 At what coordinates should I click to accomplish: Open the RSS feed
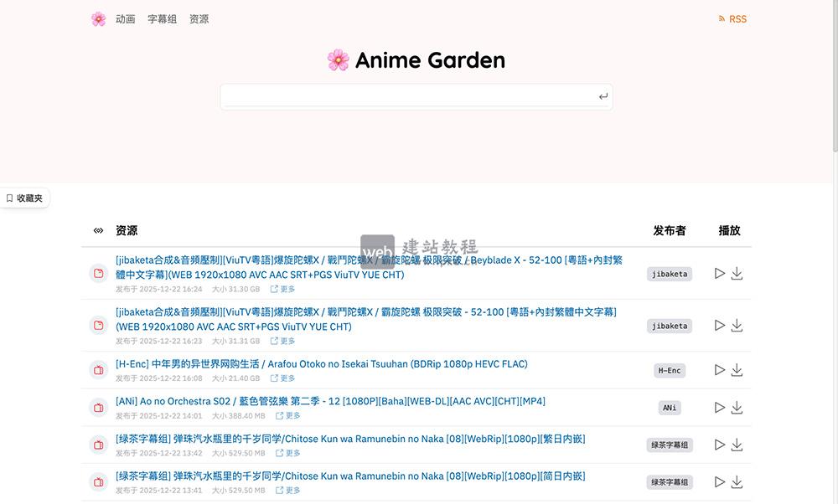coord(731,18)
